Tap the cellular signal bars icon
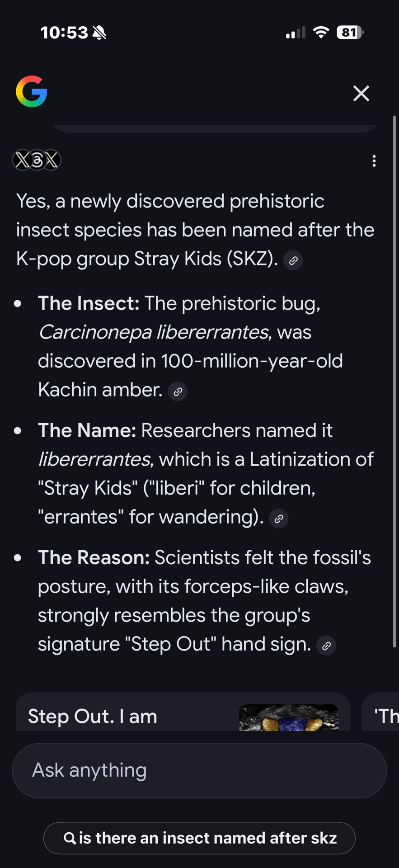This screenshot has height=868, width=399. click(x=296, y=33)
